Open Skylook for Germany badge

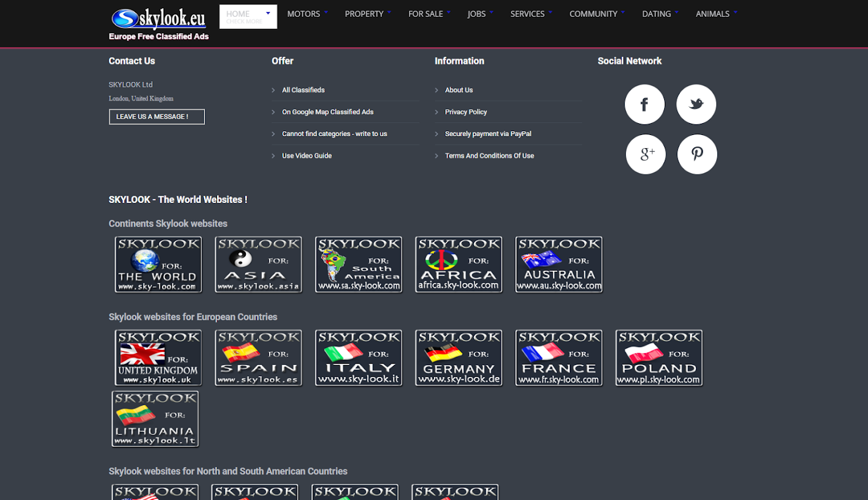pos(458,358)
